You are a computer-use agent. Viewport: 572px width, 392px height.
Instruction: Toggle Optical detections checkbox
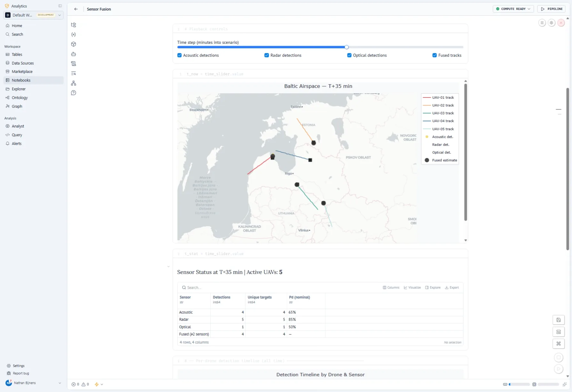click(x=349, y=55)
